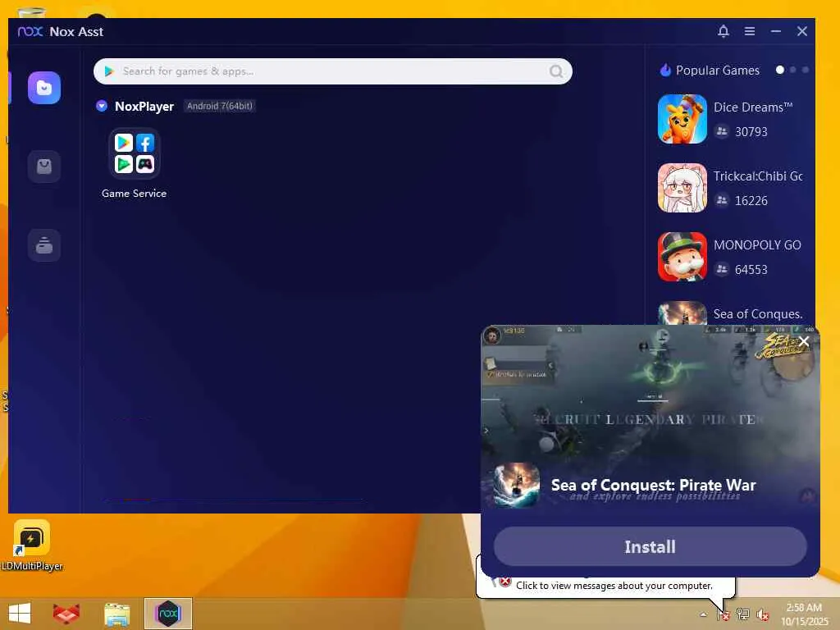Click the nox logo in the title bar
This screenshot has width=840, height=630.
pos(30,32)
